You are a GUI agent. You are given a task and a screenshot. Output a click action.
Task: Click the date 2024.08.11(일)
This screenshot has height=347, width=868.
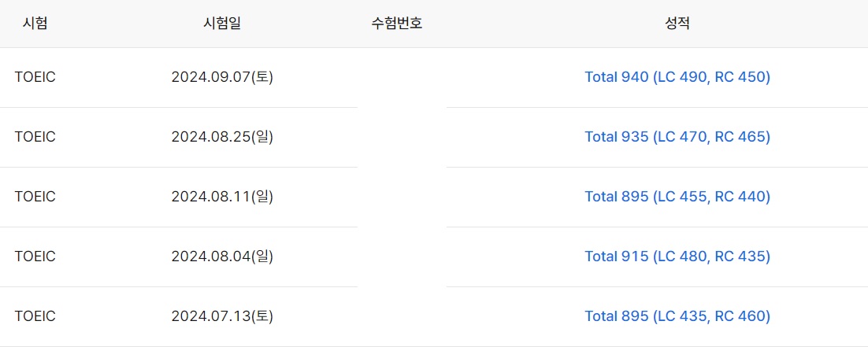pos(222,197)
